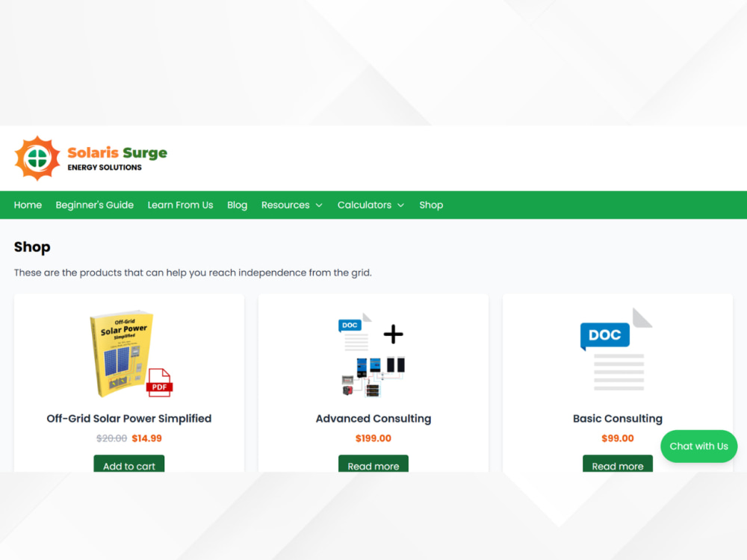The height and width of the screenshot is (560, 747).
Task: Open the Home menu item
Action: pos(28,205)
